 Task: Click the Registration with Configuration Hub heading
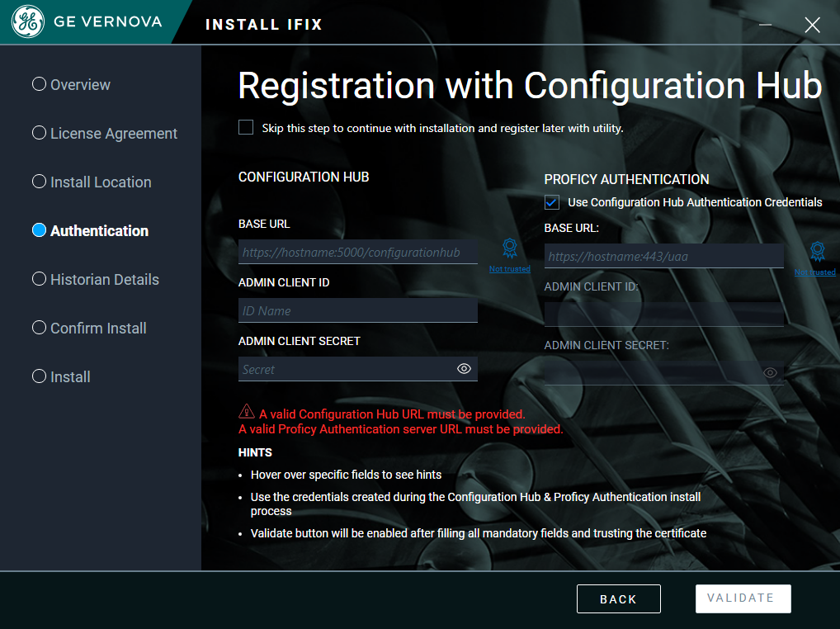(530, 86)
